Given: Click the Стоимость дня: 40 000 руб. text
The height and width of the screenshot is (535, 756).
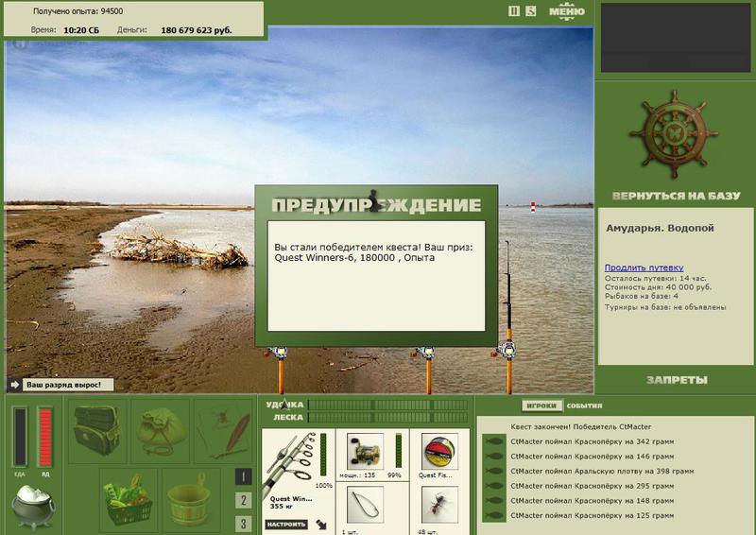Looking at the screenshot, I should 658,287.
